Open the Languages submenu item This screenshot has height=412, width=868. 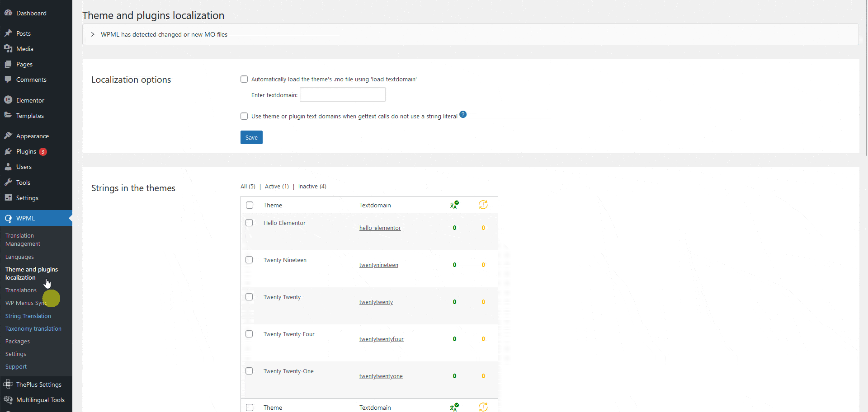point(19,257)
